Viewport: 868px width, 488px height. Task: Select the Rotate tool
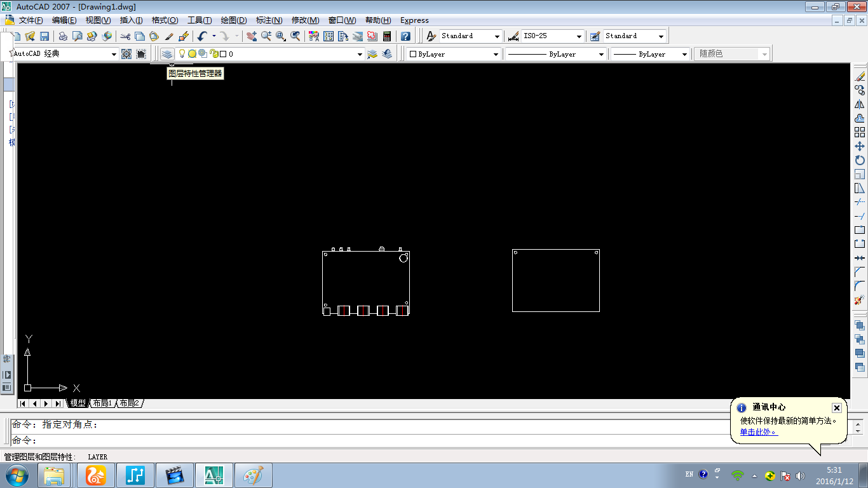coord(860,160)
